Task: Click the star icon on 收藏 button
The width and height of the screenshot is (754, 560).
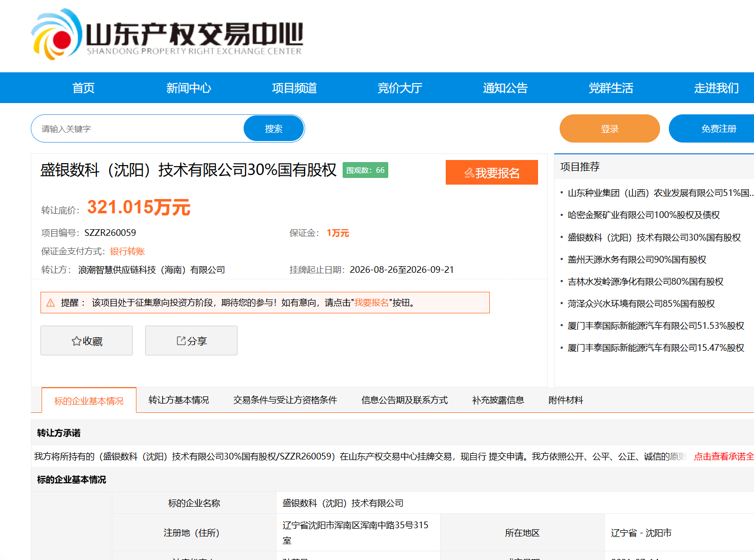Action: pyautogui.click(x=76, y=341)
